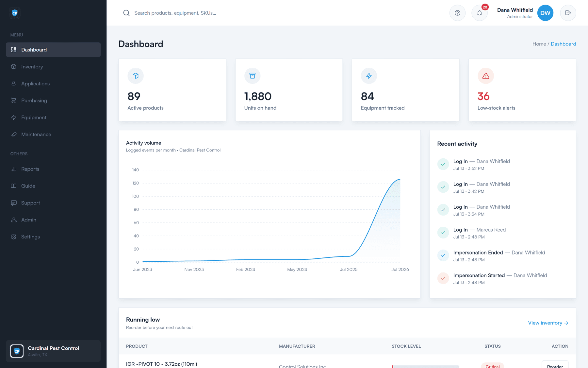The image size is (588, 368).
Task: Click the Admin user icon
Action: click(13, 220)
